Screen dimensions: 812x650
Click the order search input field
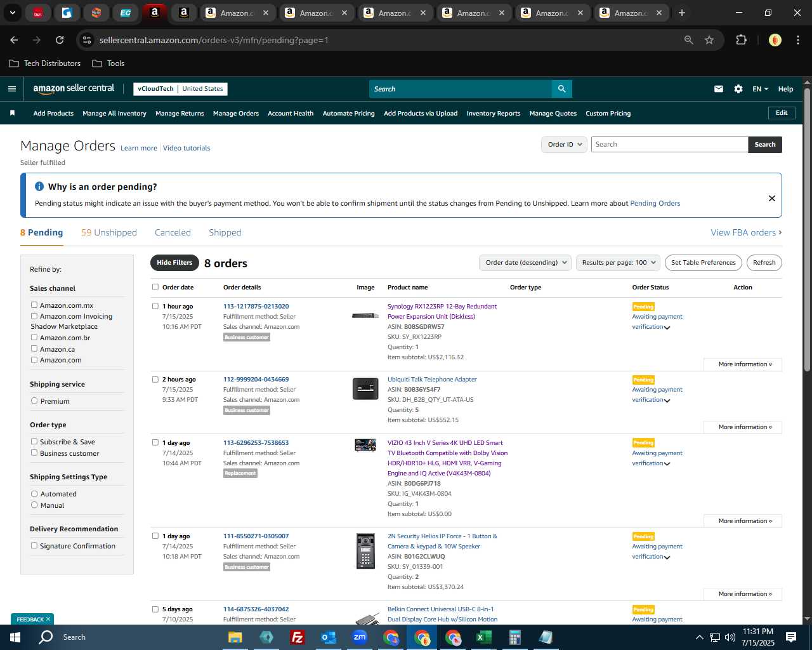669,145
